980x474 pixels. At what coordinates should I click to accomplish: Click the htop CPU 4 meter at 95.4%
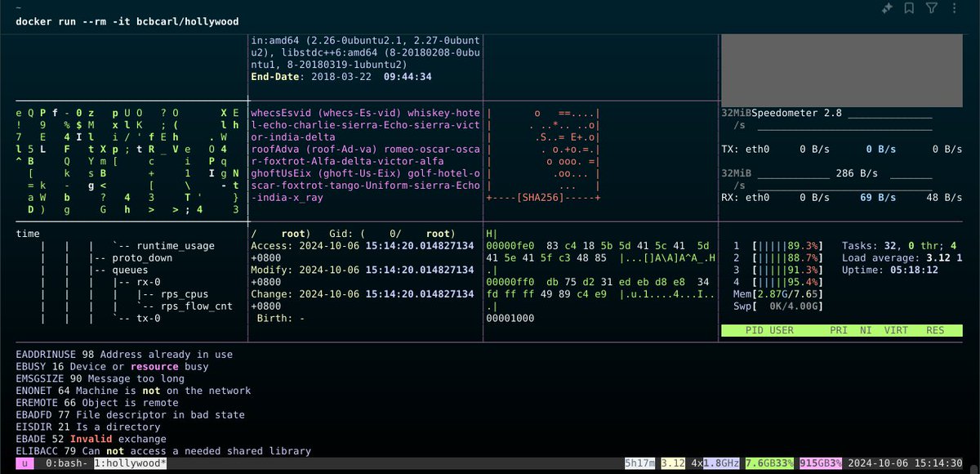point(778,282)
